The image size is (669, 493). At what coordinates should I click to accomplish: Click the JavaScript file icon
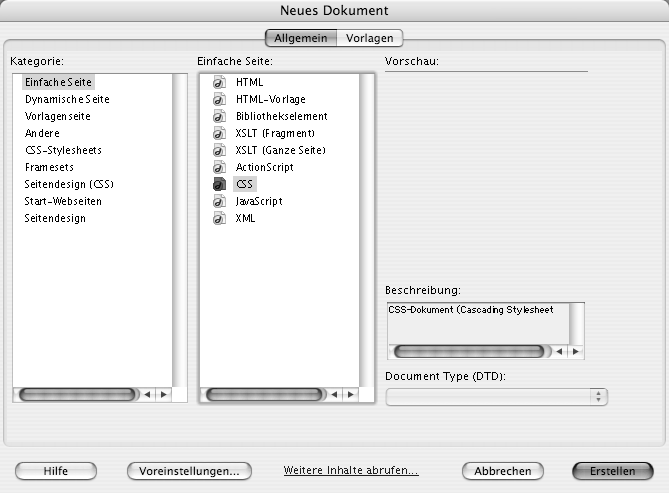click(219, 201)
